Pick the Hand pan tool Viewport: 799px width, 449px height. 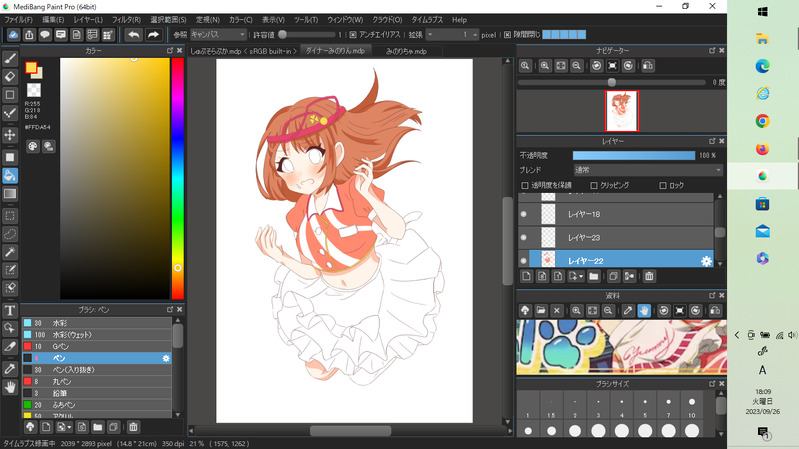click(x=10, y=386)
